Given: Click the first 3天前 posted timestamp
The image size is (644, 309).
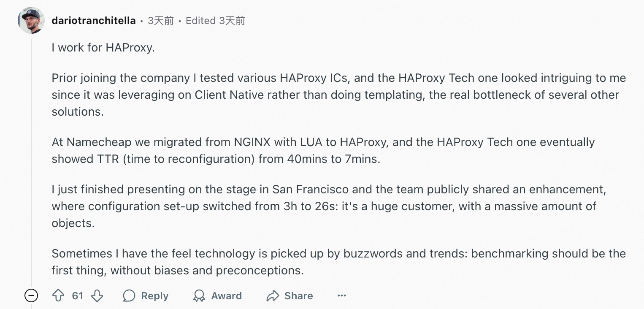Looking at the screenshot, I should [160, 21].
